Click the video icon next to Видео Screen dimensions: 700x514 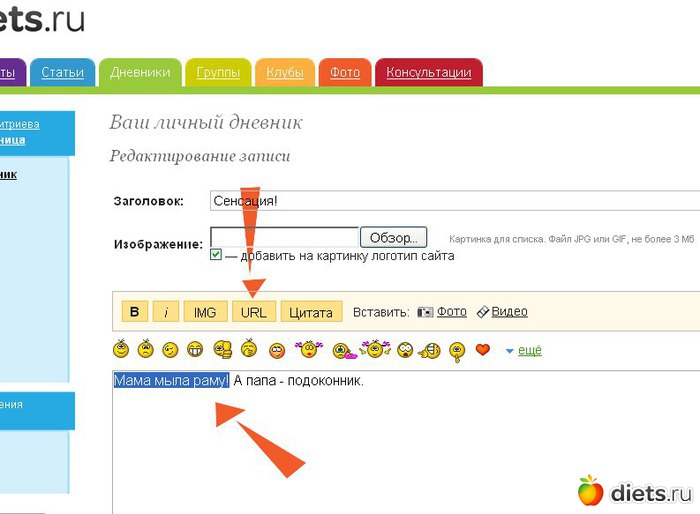pos(482,312)
